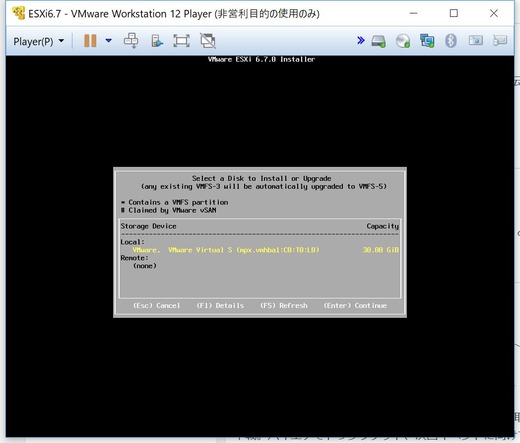Click the Remote: label in the list
The height and width of the screenshot is (443, 520).
pos(134,258)
